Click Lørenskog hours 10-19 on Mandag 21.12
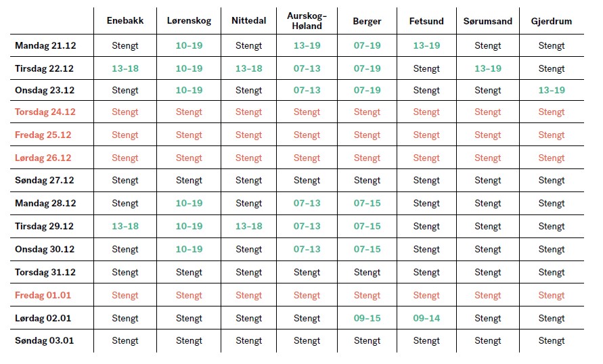 coord(189,46)
